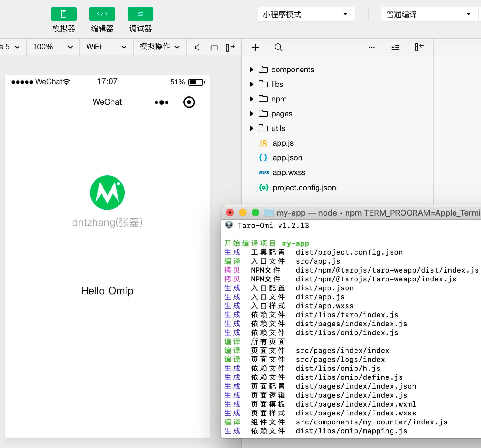Tap the mini program capsule menu dots

click(161, 102)
